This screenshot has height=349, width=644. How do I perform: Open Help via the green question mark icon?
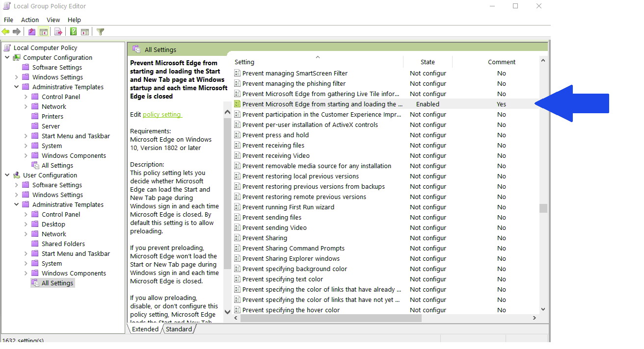coord(73,32)
